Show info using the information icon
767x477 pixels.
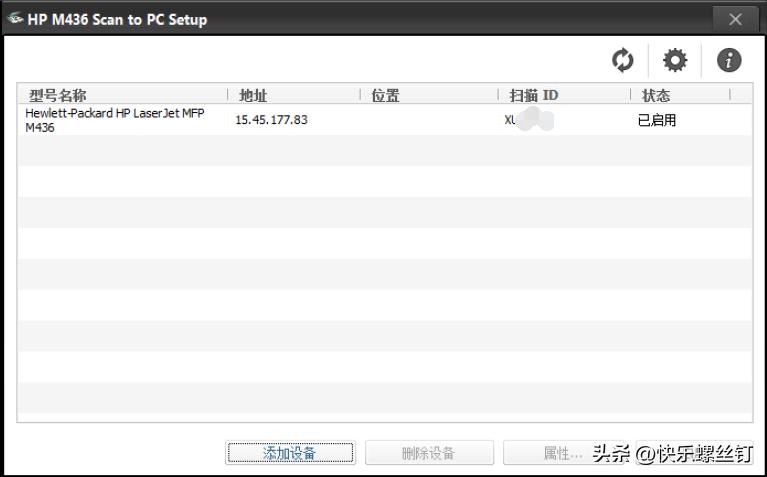click(729, 61)
